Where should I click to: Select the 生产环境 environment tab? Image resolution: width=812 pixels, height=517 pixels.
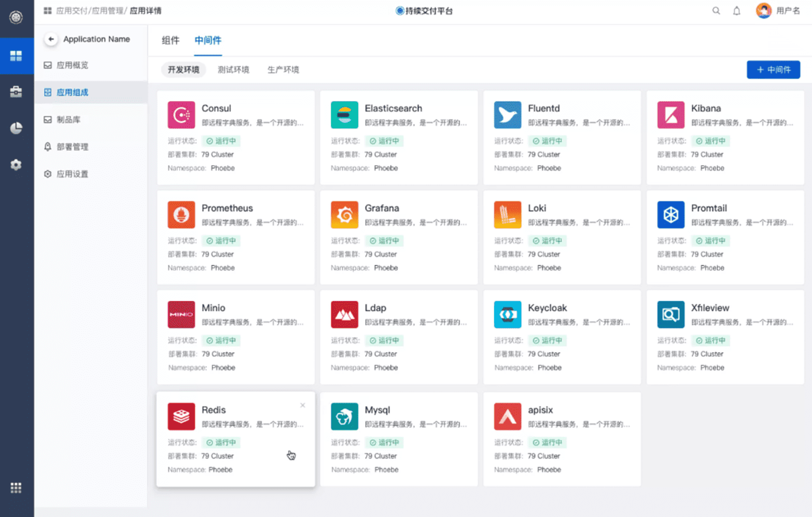point(283,70)
